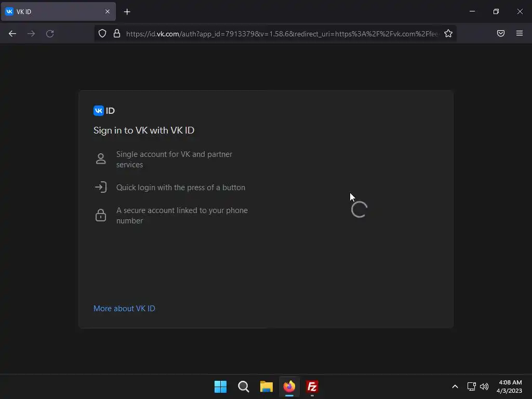
Task: Go back using browser back arrow
Action: coord(12,34)
